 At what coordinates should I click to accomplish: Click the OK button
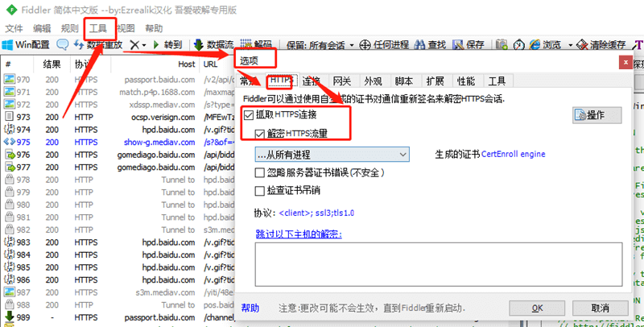tap(537, 308)
